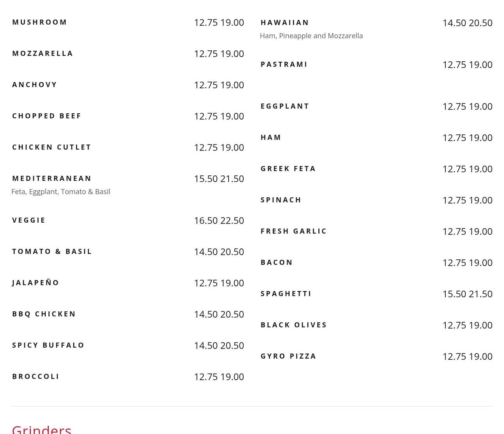Click the Veggie pizza price 16.50 22.50
Image resolution: width=504 pixels, height=434 pixels.
click(219, 220)
